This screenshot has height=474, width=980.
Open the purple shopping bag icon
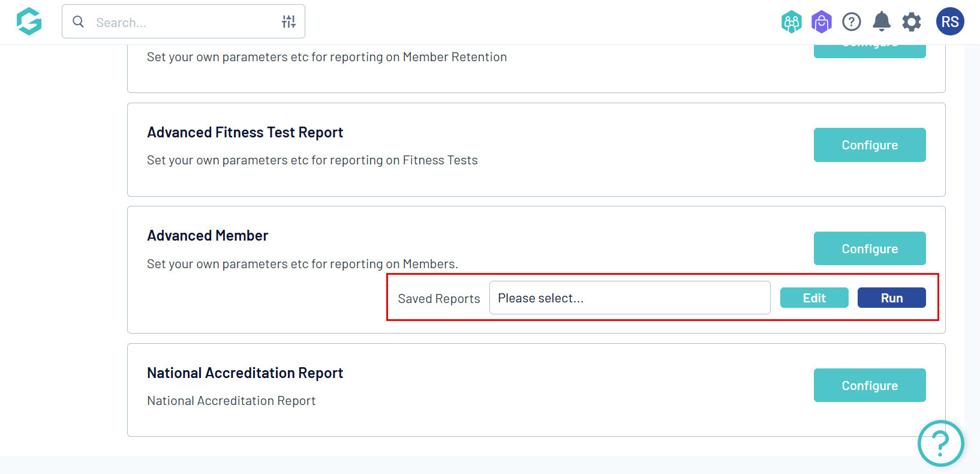821,22
